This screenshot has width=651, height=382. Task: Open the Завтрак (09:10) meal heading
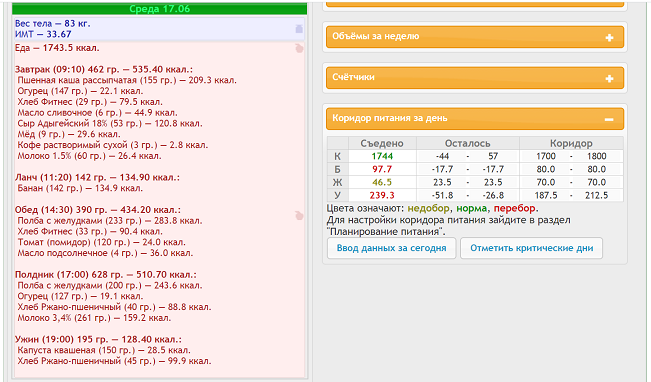tap(104, 69)
